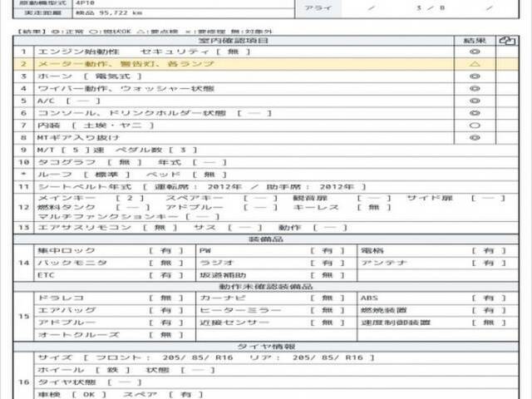Click the double-circle result for ホーン row
Screen dimensions: 532x399
475,76
